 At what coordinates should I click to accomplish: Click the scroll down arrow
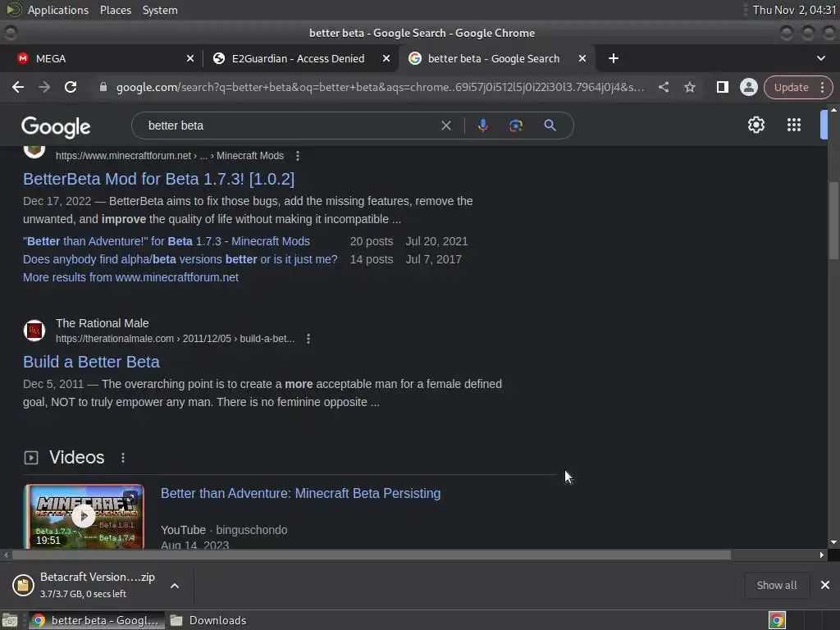tap(833, 542)
